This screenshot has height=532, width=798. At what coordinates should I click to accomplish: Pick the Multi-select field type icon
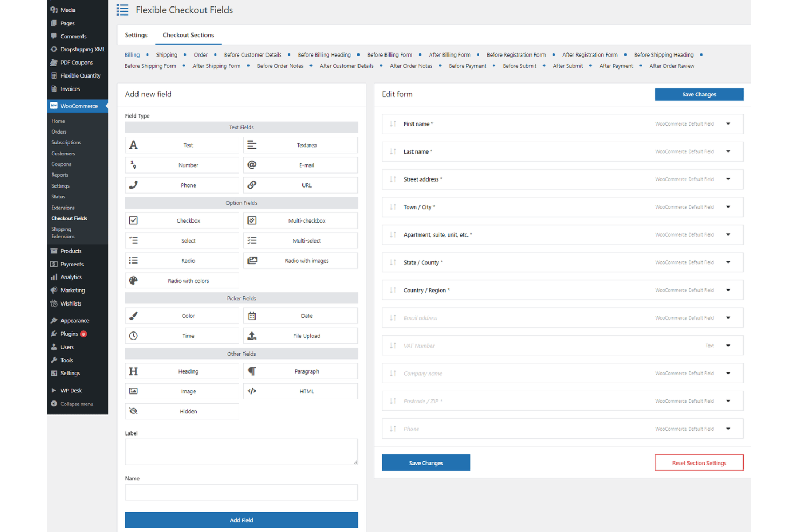click(x=252, y=240)
